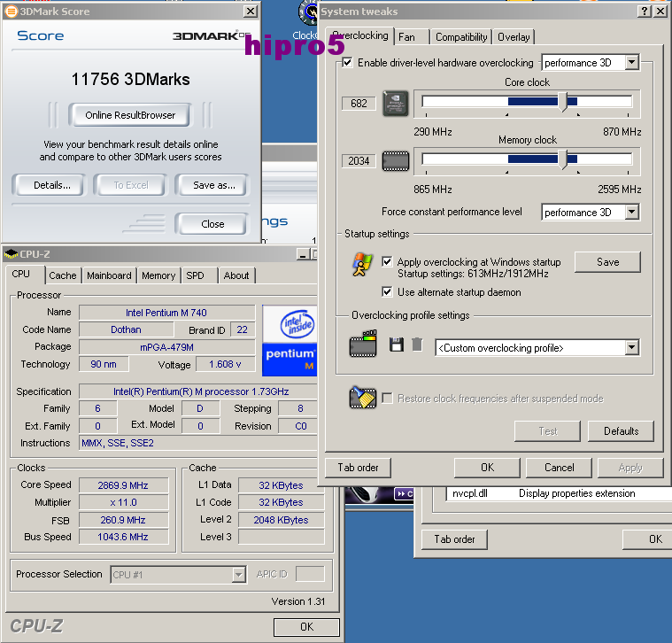
Task: Cancel the System tweaks dialog
Action: tap(559, 468)
